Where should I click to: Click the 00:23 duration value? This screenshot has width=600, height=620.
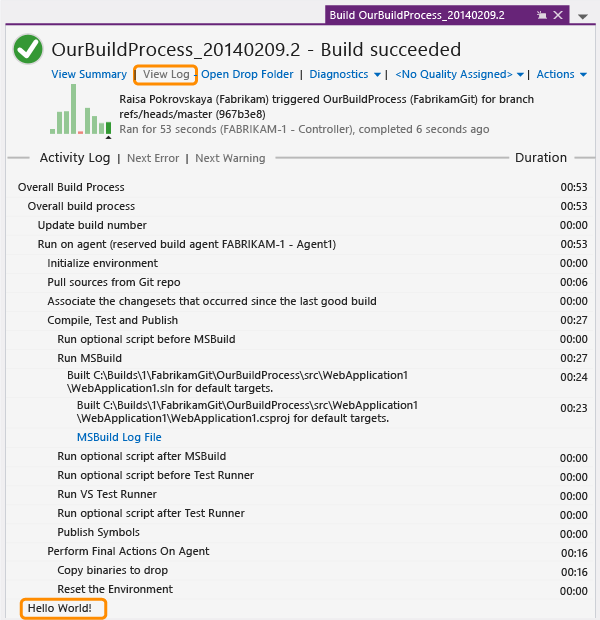[x=574, y=408]
